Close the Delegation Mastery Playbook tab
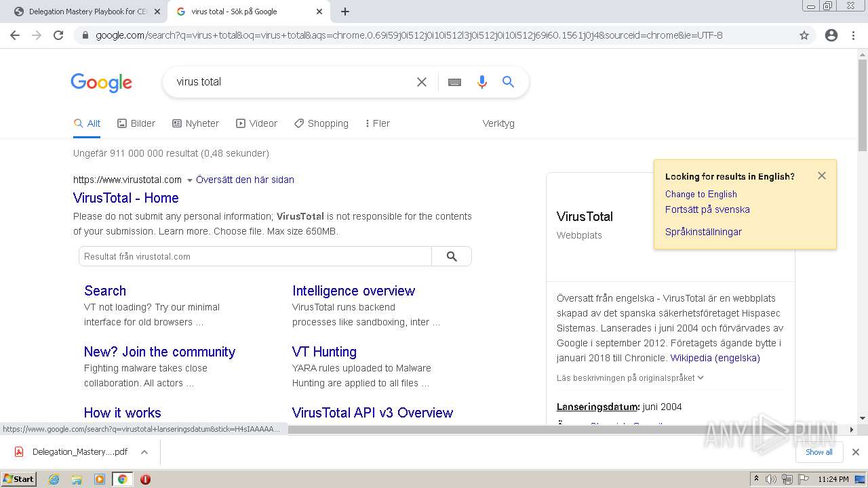Viewport: 868px width, 488px height. click(157, 12)
